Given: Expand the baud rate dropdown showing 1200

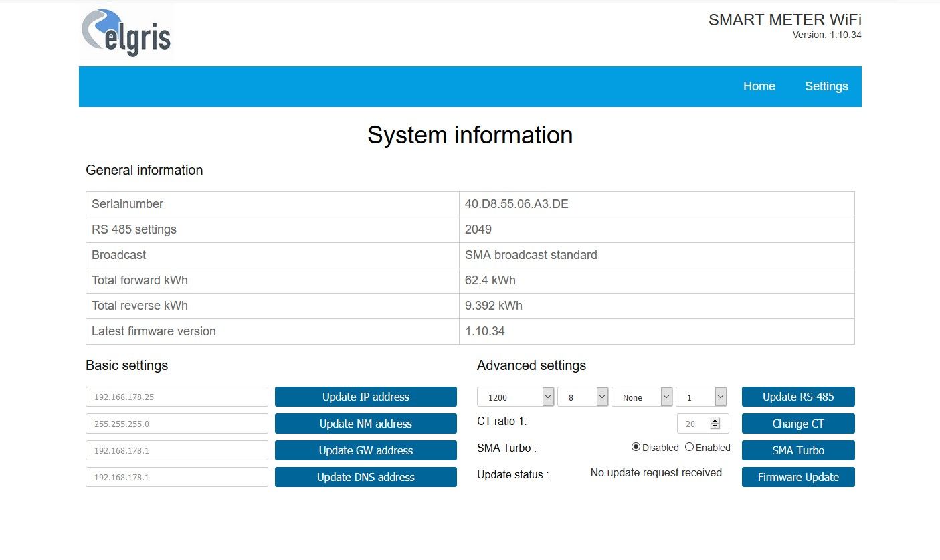Looking at the screenshot, I should (515, 397).
